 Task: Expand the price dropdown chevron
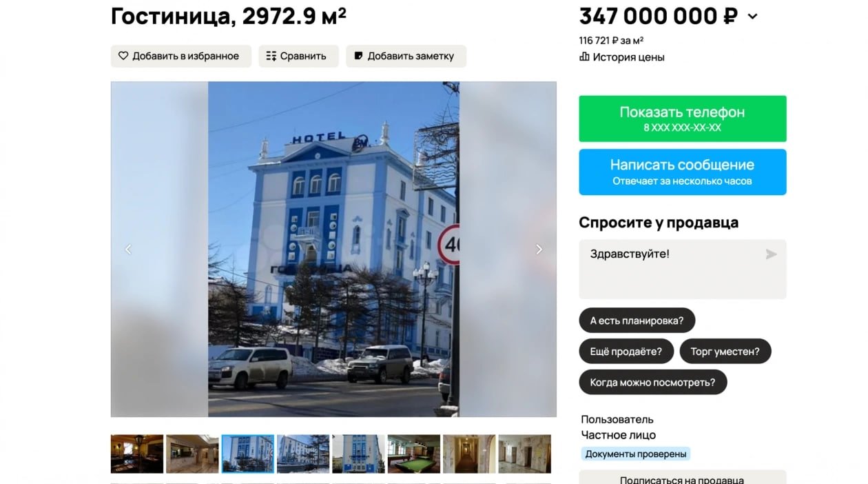tap(752, 17)
